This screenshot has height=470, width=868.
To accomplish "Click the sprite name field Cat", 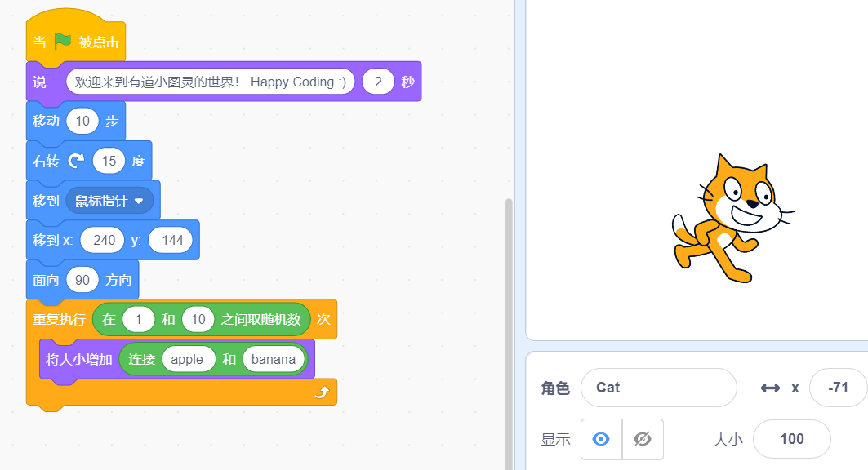I will click(x=659, y=388).
